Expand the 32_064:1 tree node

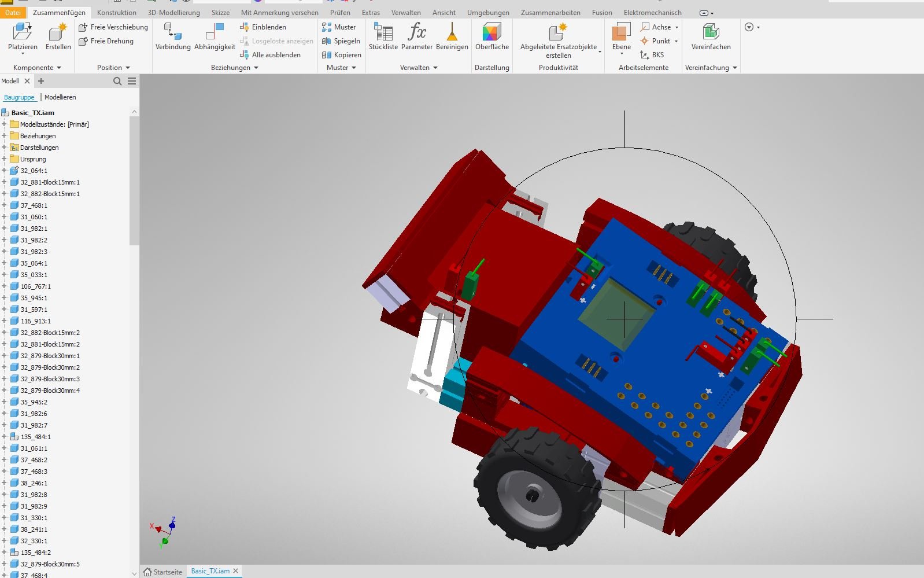point(4,171)
